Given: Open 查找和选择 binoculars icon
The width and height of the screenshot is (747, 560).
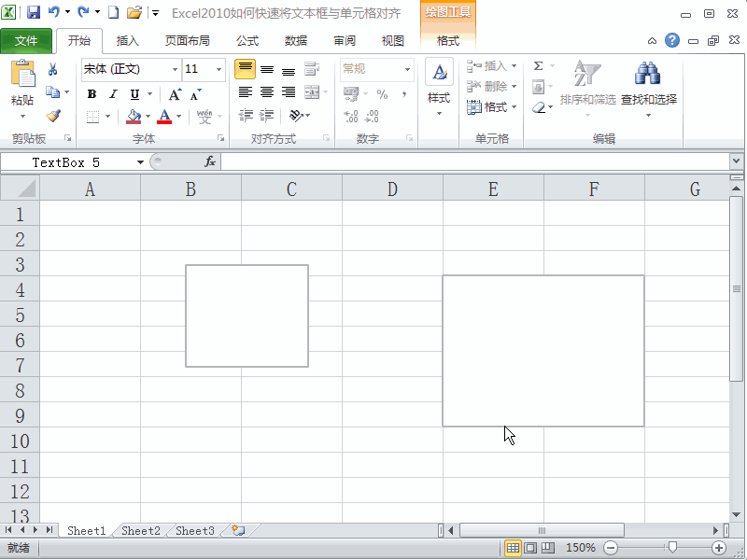Looking at the screenshot, I should click(646, 73).
